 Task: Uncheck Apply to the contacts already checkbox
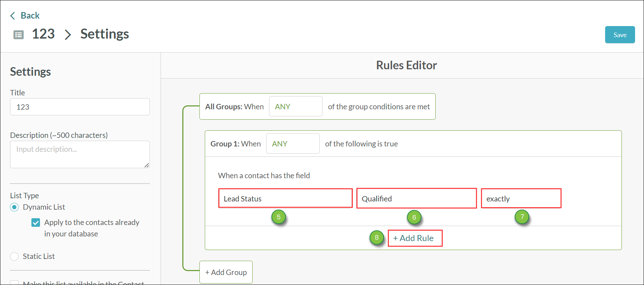(x=36, y=222)
